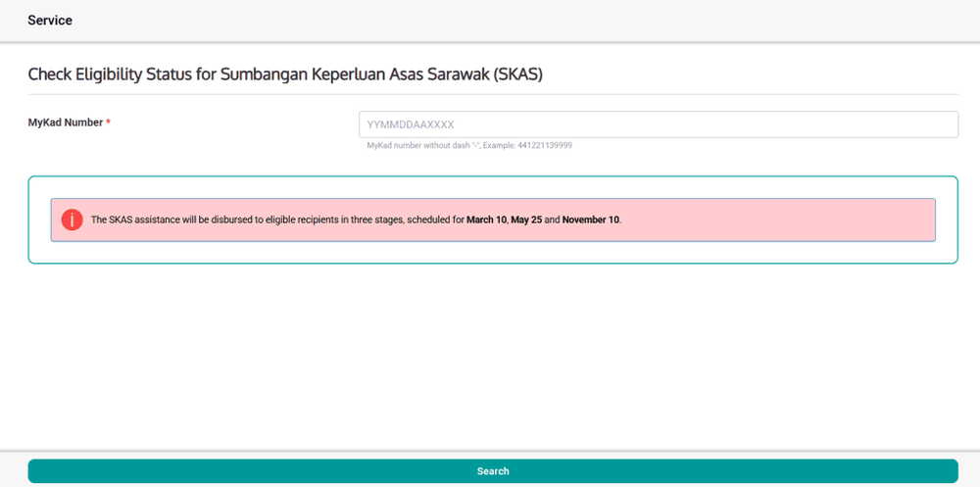
Task: Click the teal-bordered panel's bottom padding
Action: point(493,252)
